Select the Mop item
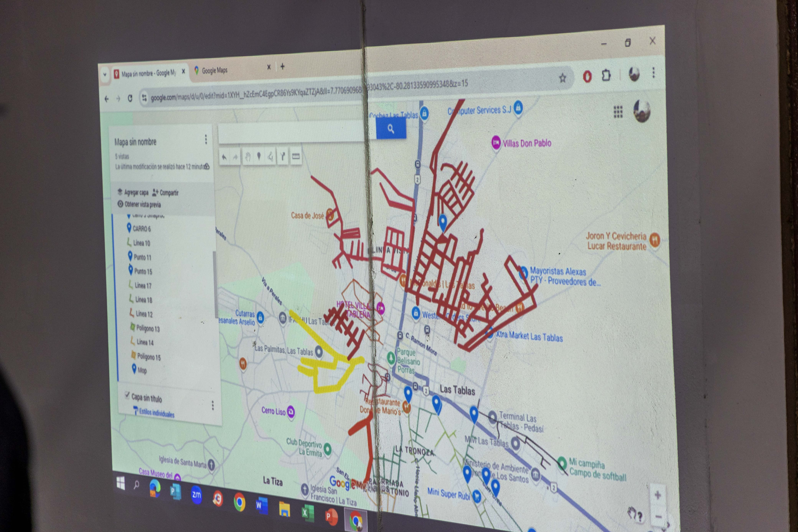798x532 pixels. 139,370
